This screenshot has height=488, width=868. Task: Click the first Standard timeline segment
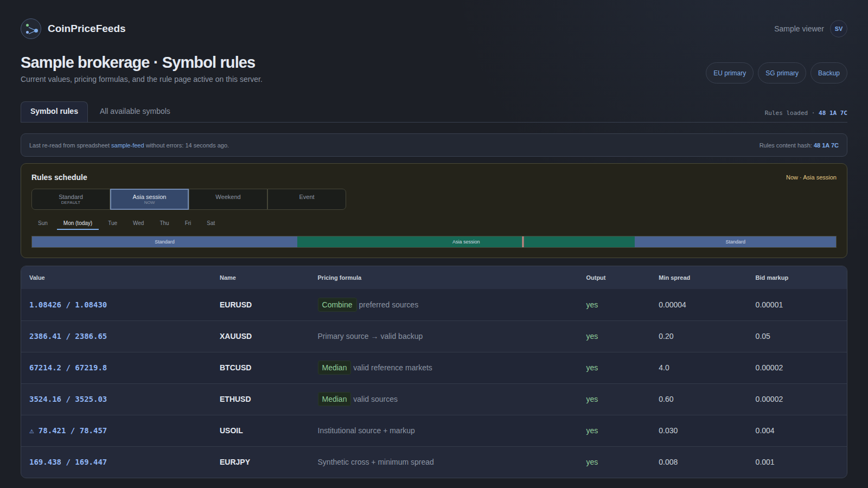coord(164,242)
